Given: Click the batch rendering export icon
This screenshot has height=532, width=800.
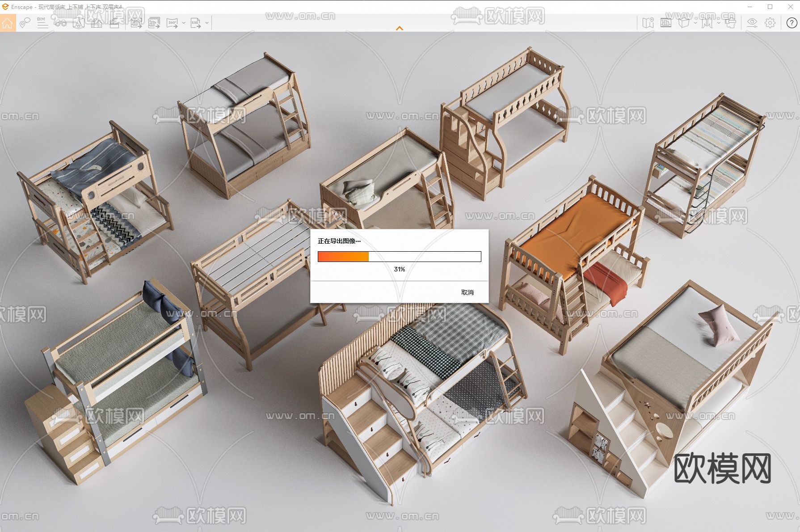Looking at the screenshot, I should [x=154, y=23].
